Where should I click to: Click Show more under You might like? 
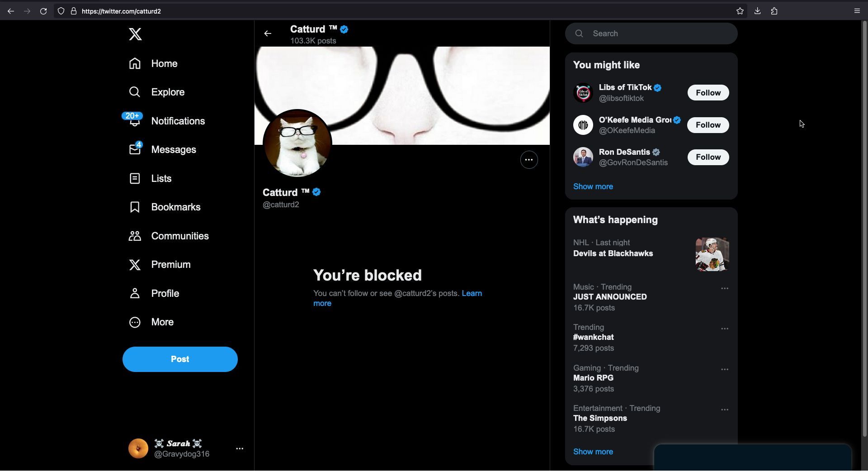pos(593,186)
